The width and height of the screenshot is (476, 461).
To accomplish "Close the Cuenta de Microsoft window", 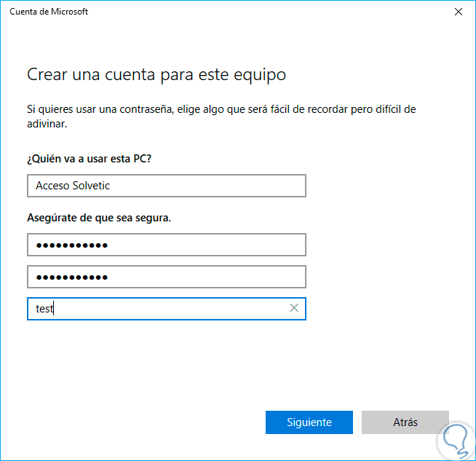I will (459, 12).
